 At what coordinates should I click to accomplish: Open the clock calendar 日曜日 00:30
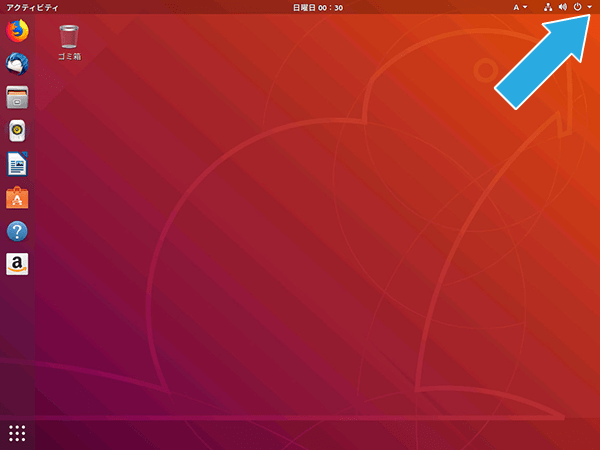(318, 8)
